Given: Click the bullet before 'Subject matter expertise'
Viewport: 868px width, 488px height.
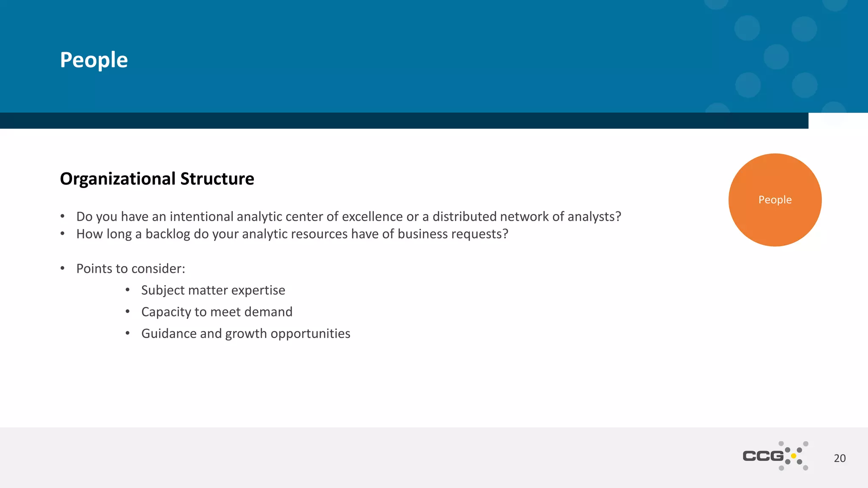Looking at the screenshot, I should point(128,290).
